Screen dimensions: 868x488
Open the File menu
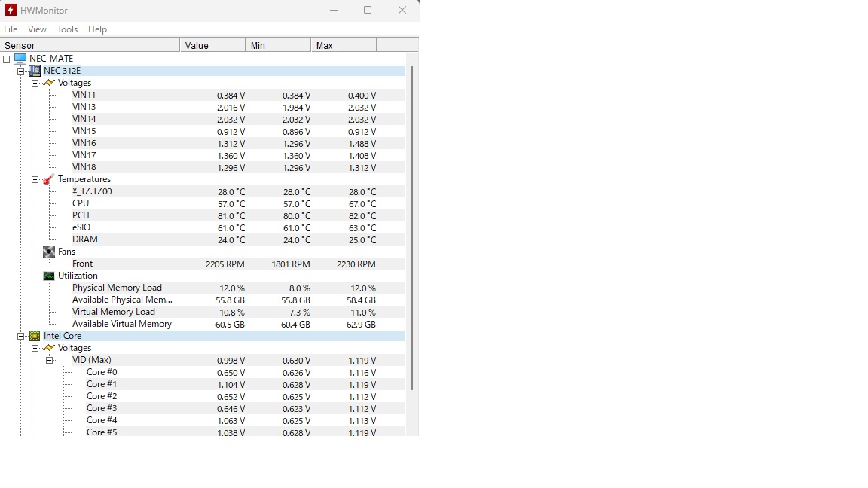click(11, 29)
